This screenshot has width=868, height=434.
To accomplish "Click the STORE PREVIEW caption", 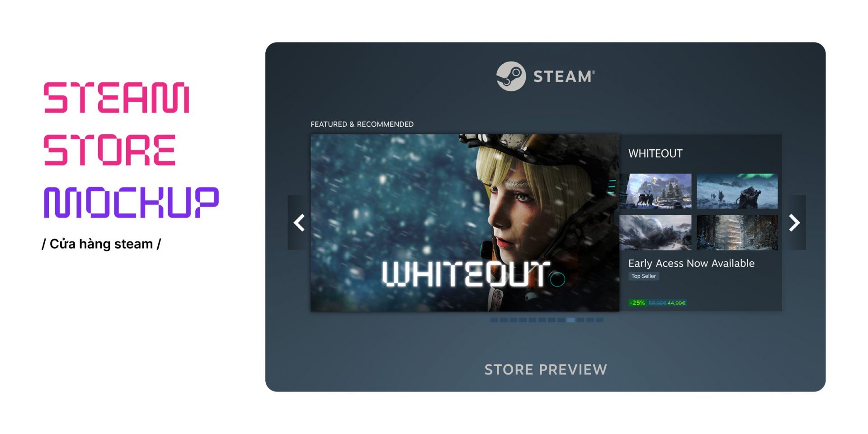I will click(x=546, y=370).
